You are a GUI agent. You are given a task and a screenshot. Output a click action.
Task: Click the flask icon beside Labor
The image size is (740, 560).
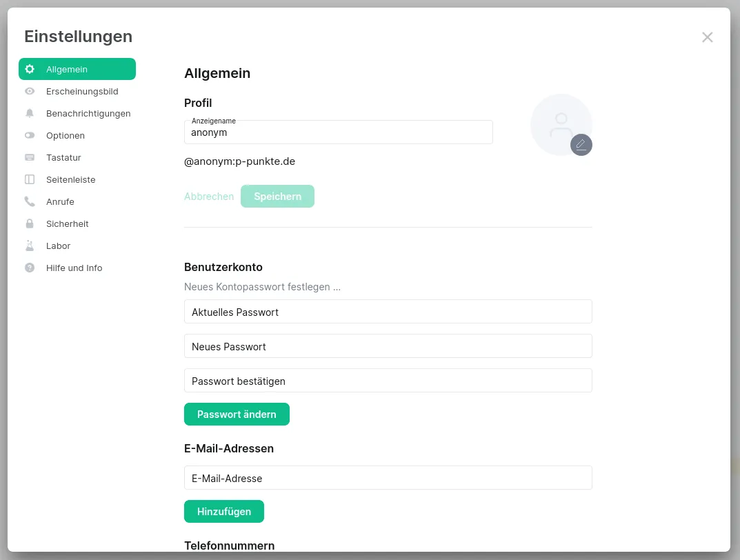tap(30, 246)
